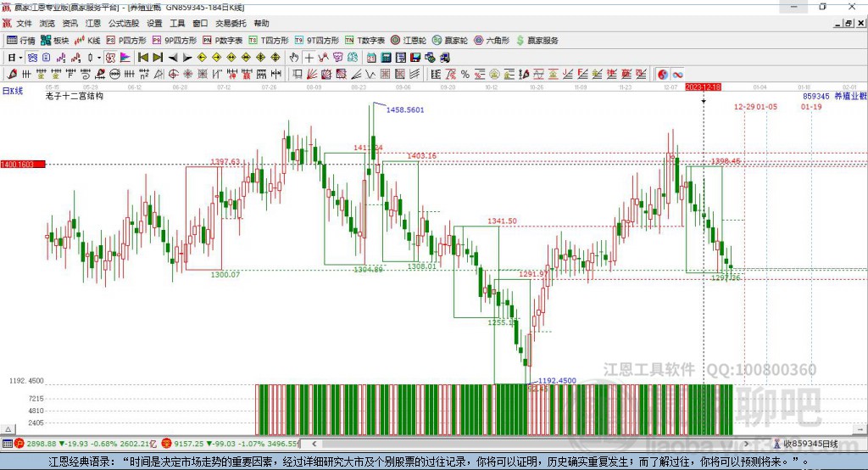Click the status bar grid icon
The width and height of the screenshot is (868, 470).
(x=7, y=444)
